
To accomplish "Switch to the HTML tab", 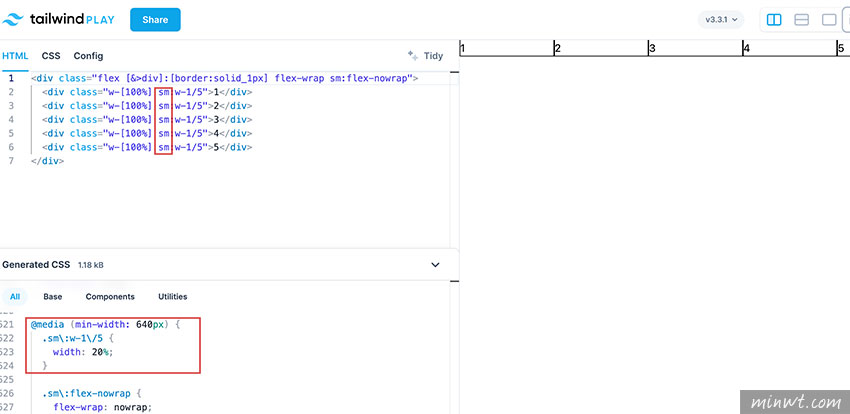I will click(15, 56).
